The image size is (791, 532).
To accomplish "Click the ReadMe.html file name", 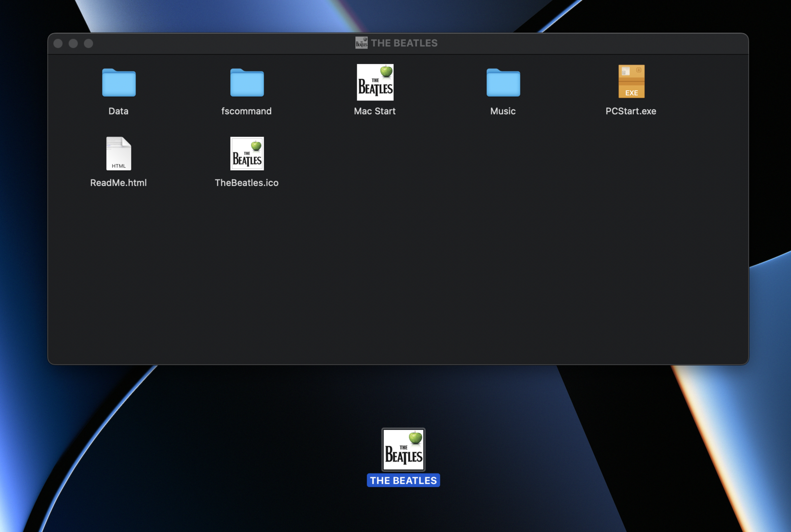I will pyautogui.click(x=118, y=183).
